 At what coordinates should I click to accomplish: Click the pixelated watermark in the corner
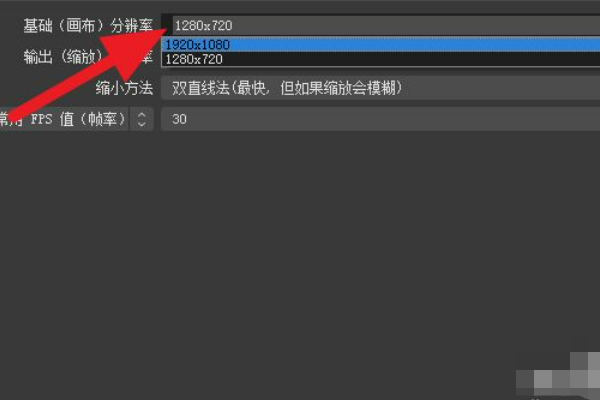point(559,376)
